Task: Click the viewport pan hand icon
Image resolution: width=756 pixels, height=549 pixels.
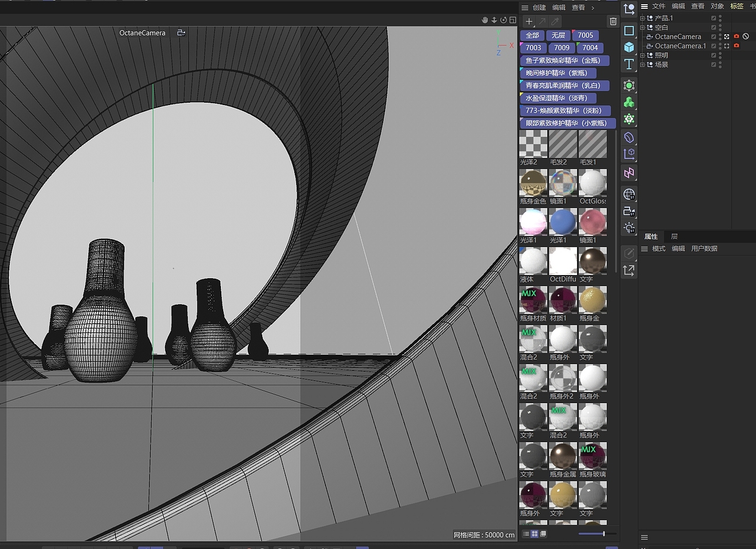Action: (485, 20)
